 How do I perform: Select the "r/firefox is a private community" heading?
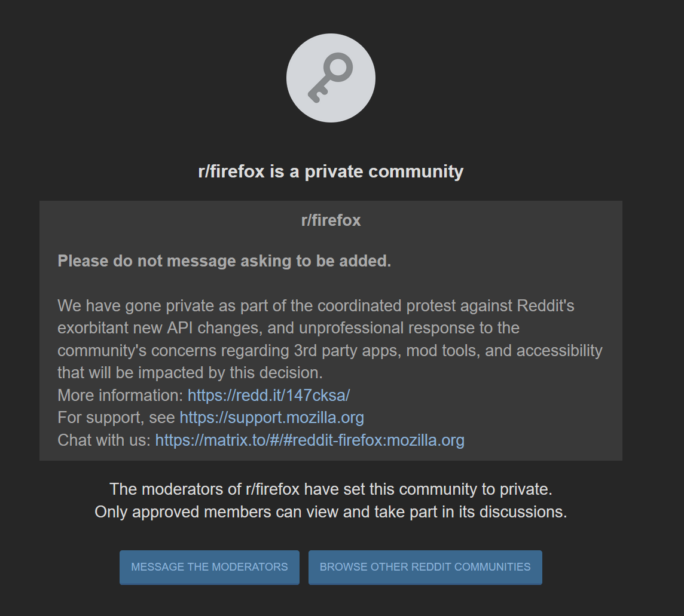331,171
